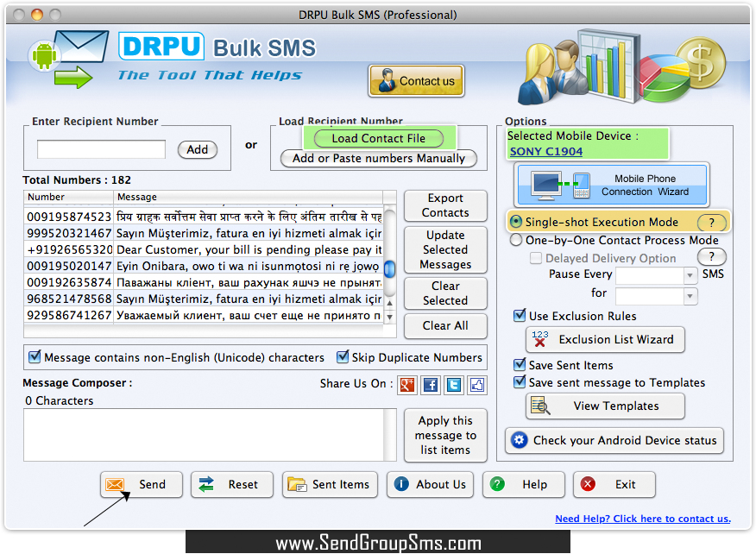Click Update Selected Messages button
This screenshot has height=554, width=756.
[x=445, y=249]
